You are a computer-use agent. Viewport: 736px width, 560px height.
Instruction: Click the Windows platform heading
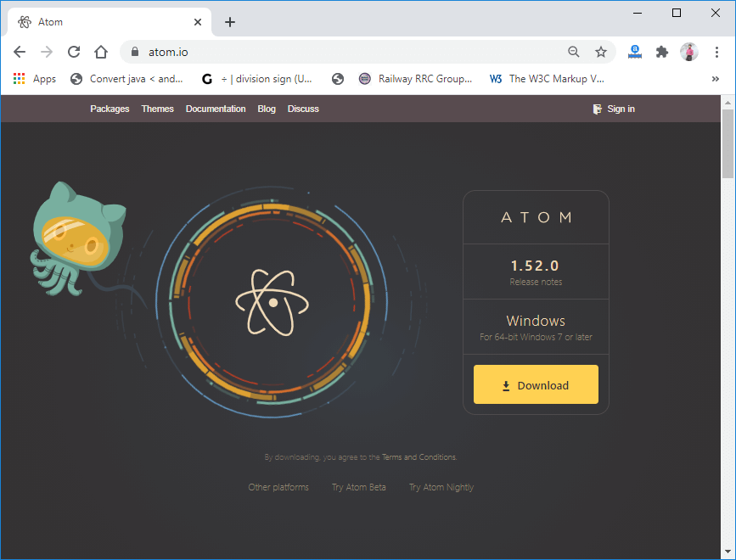(536, 321)
